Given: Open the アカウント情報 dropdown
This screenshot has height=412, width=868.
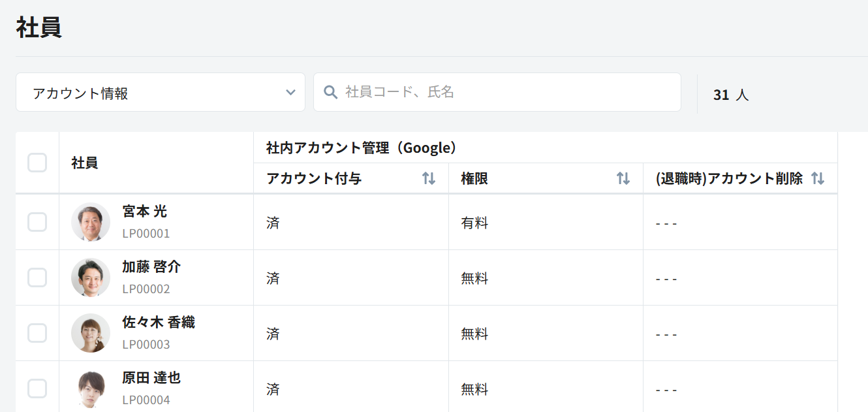Looking at the screenshot, I should [x=160, y=93].
